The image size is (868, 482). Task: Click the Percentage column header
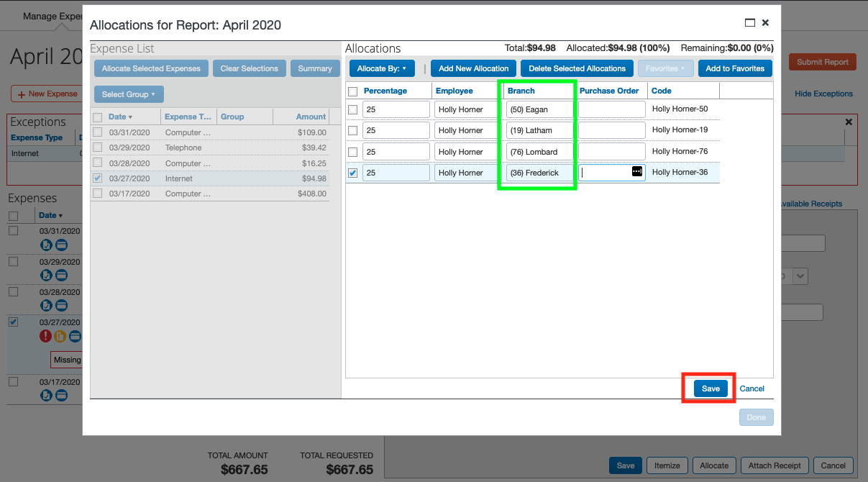pyautogui.click(x=385, y=91)
